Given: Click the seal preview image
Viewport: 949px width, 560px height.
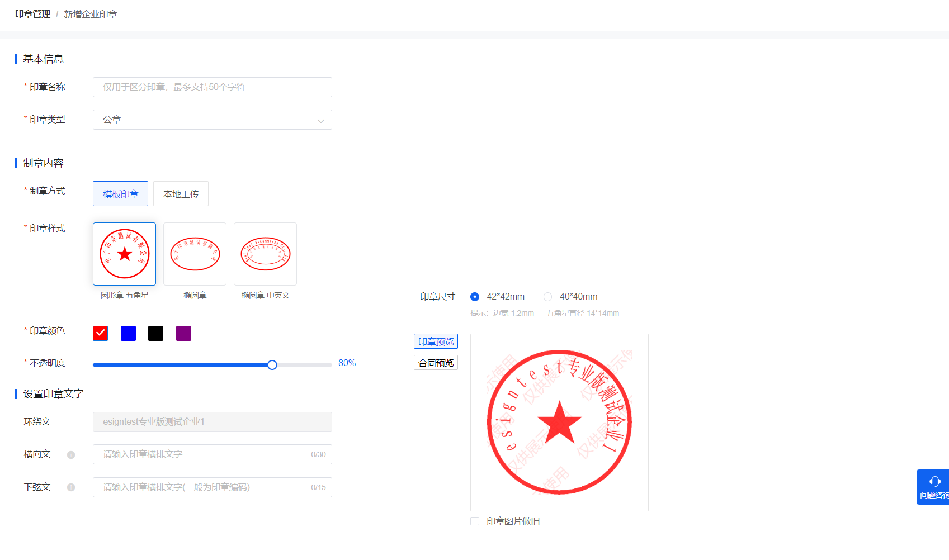Looking at the screenshot, I should coord(559,423).
